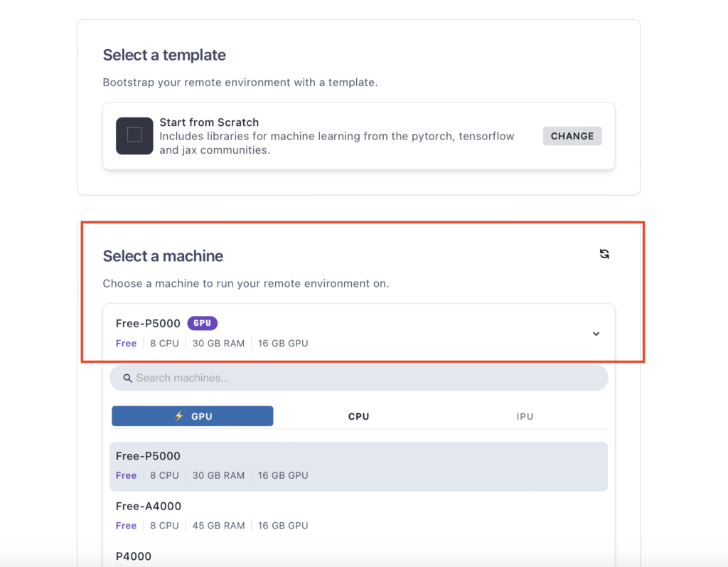This screenshot has height=567, width=728.
Task: Choose the Free-A4000 machine option
Action: point(149,507)
